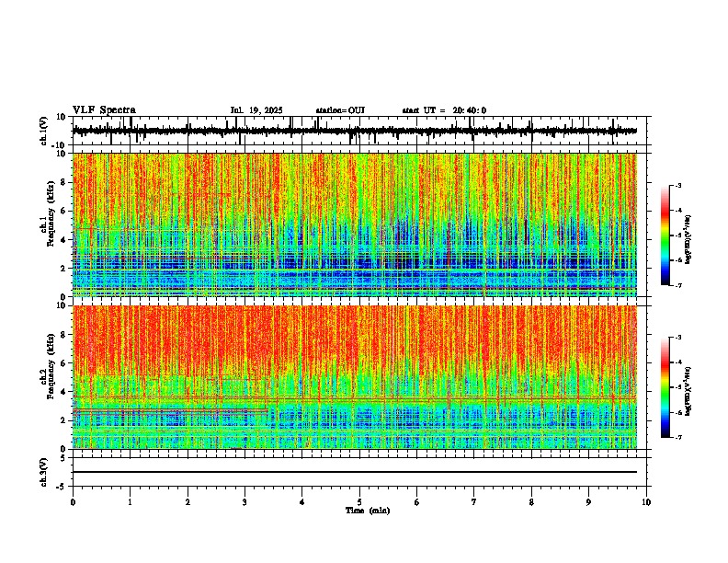Click the "-7" label on ch.1 color bar
Viewport: 728px width, 563px height.
click(677, 285)
